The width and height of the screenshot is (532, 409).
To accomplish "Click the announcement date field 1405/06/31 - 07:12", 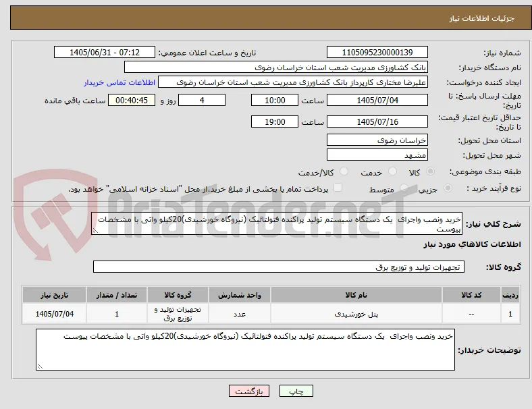I will (105, 52).
